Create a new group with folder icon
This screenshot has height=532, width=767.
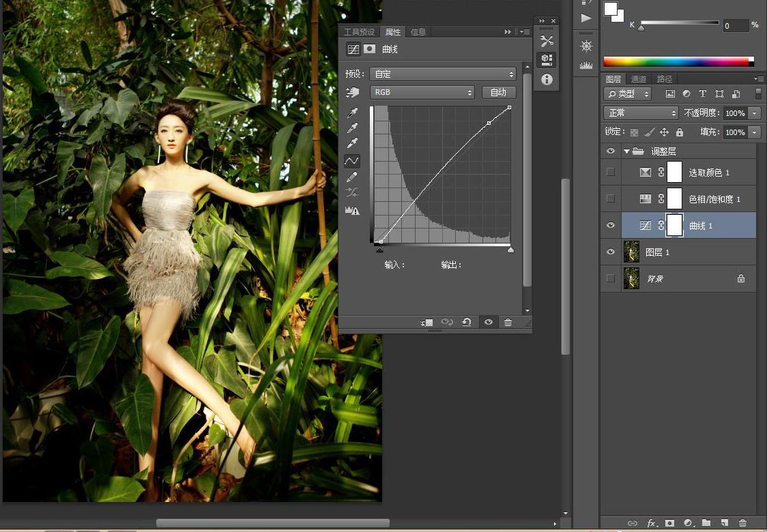point(706,523)
